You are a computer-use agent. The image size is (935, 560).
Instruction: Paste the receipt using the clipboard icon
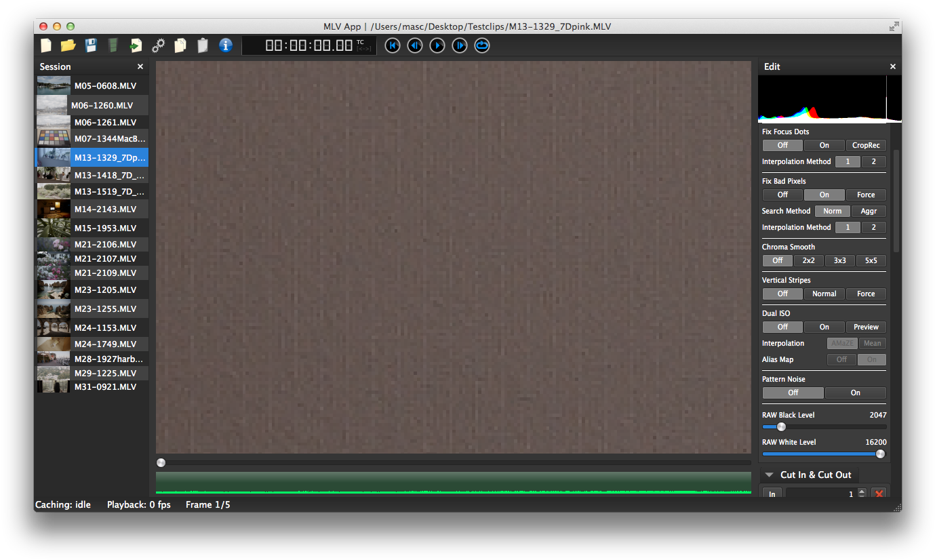click(x=202, y=45)
